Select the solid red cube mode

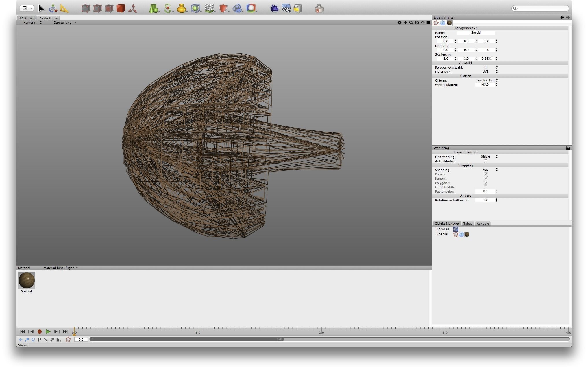[121, 9]
